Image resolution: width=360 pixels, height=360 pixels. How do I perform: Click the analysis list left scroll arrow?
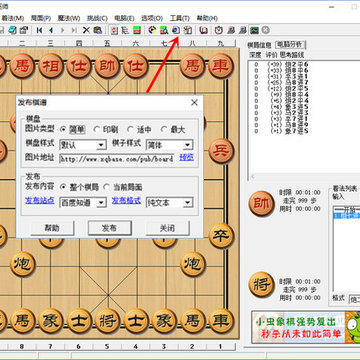pos(252,177)
